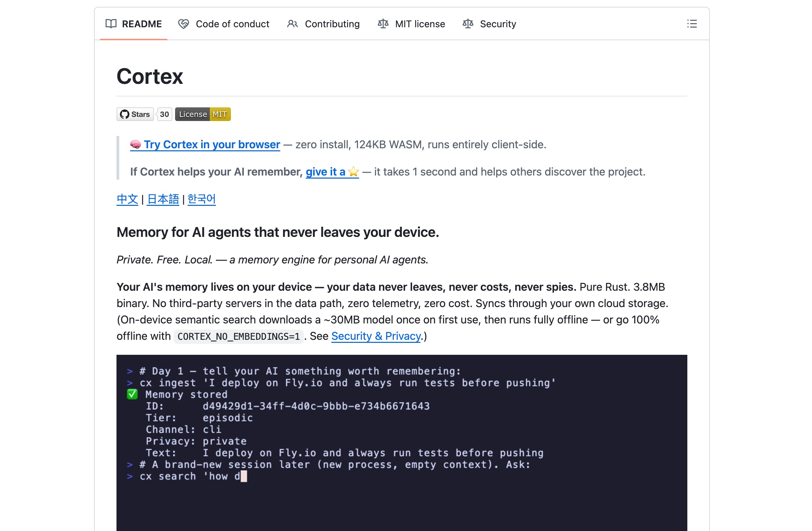Click the README book icon
This screenshot has width=812, height=531.
pos(111,24)
